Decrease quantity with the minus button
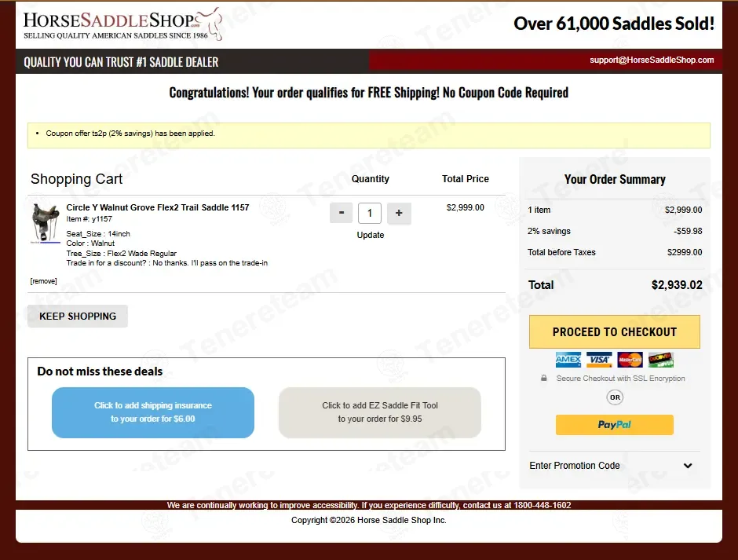The image size is (738, 560). tap(342, 214)
